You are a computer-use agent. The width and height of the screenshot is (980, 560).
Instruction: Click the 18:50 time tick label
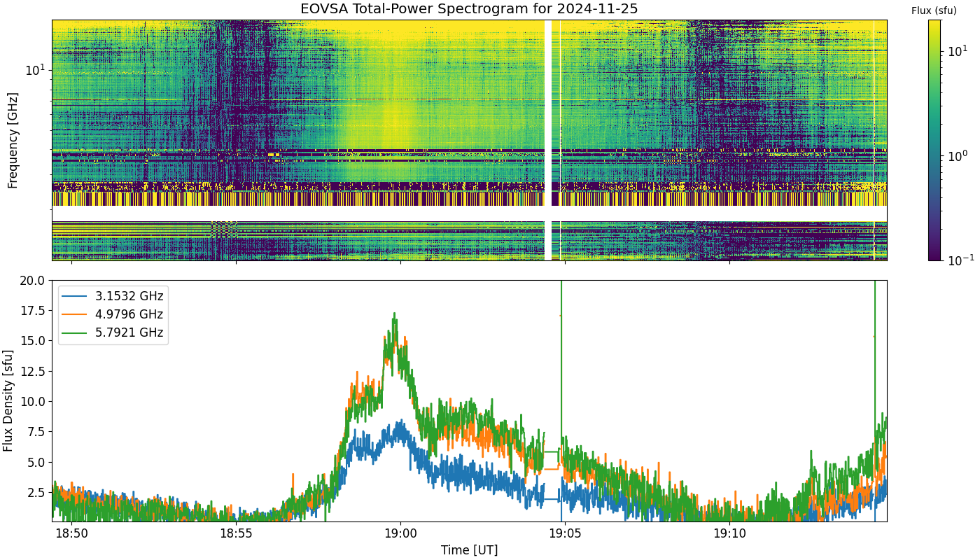tap(71, 533)
